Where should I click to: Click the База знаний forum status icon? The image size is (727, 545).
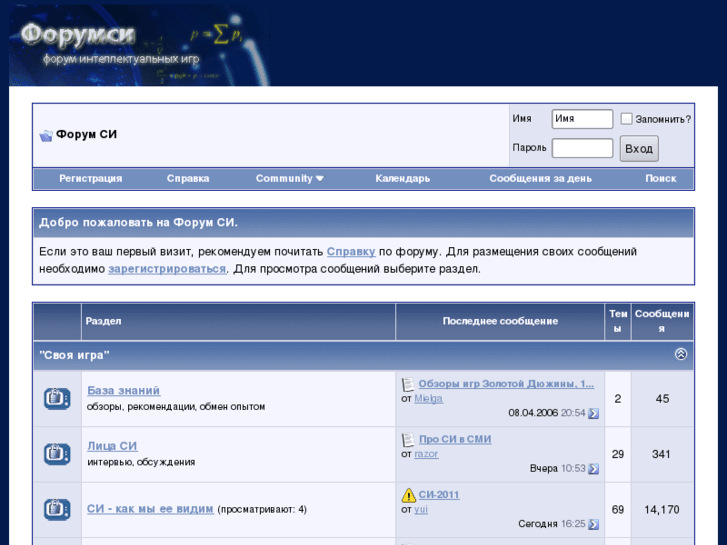57,398
